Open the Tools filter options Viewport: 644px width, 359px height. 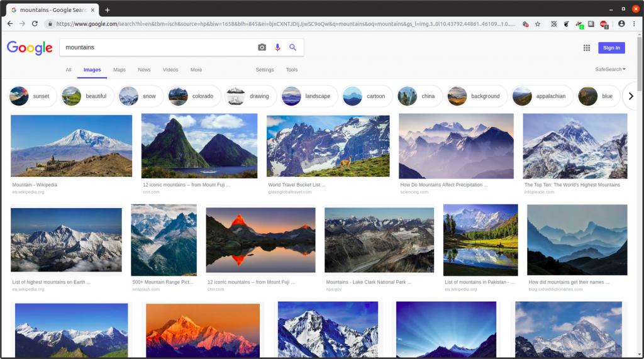[x=292, y=70]
